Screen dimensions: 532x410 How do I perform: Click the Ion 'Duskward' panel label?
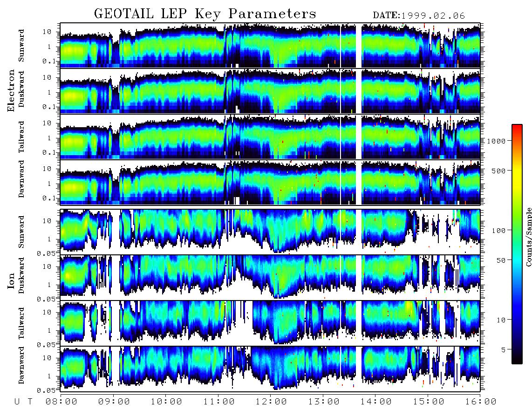[x=21, y=275]
